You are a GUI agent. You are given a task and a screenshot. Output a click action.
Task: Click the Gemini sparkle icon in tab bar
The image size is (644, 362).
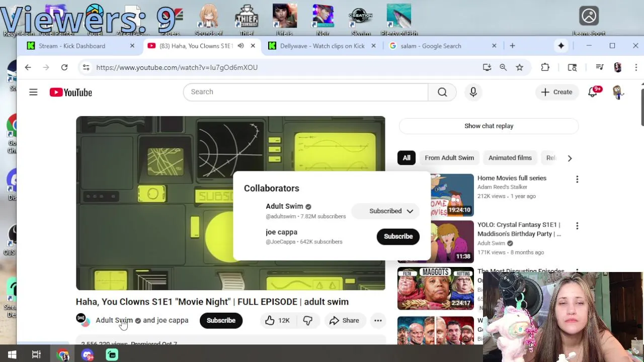point(561,46)
